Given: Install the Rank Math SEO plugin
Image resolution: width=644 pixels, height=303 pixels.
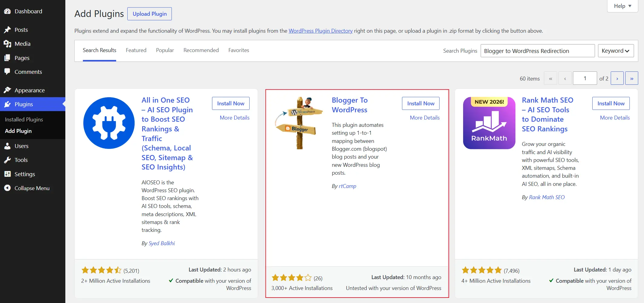Looking at the screenshot, I should click(611, 104).
